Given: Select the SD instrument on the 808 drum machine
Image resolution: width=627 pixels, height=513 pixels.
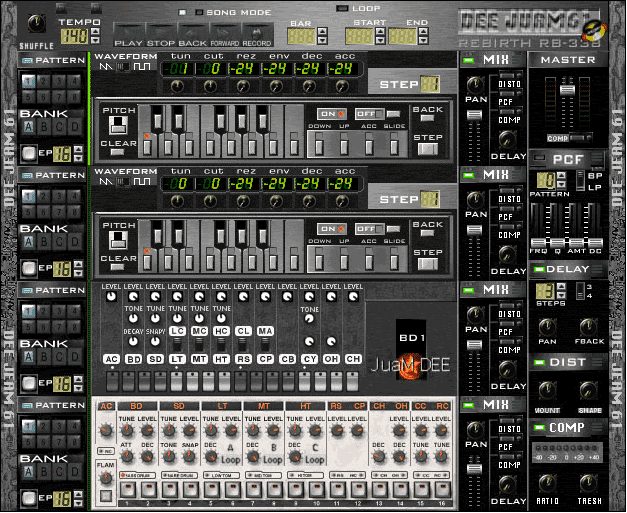Looking at the screenshot, I should (155, 359).
